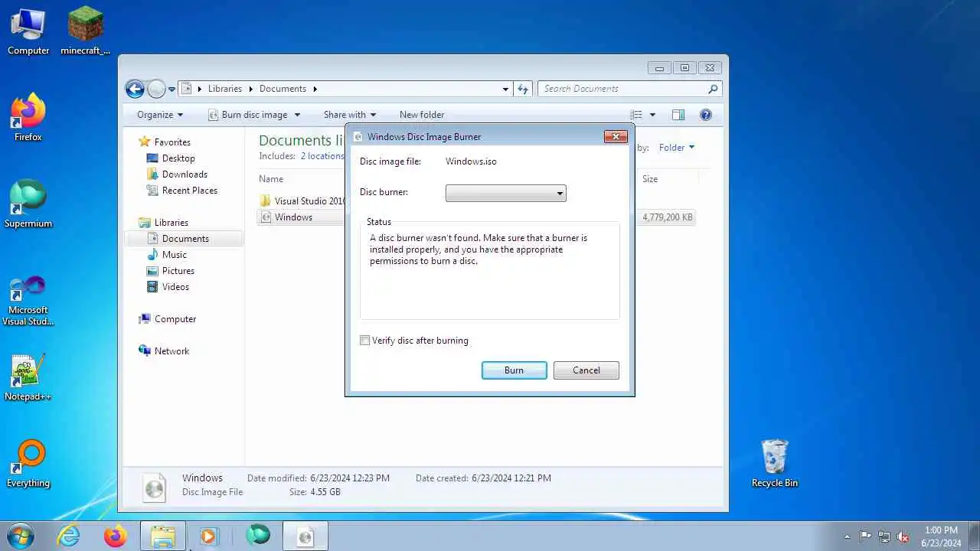Open Firefox from the taskbar

(x=116, y=536)
